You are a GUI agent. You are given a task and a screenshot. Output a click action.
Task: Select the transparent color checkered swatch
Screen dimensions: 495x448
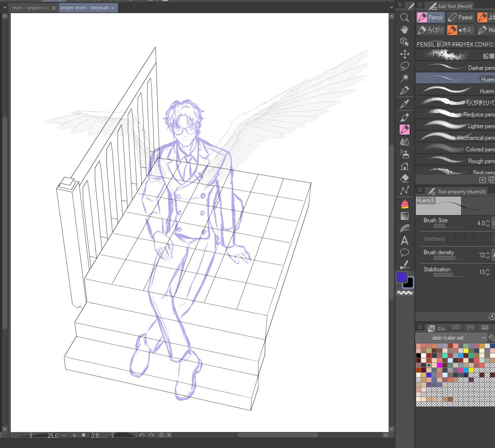(x=405, y=293)
